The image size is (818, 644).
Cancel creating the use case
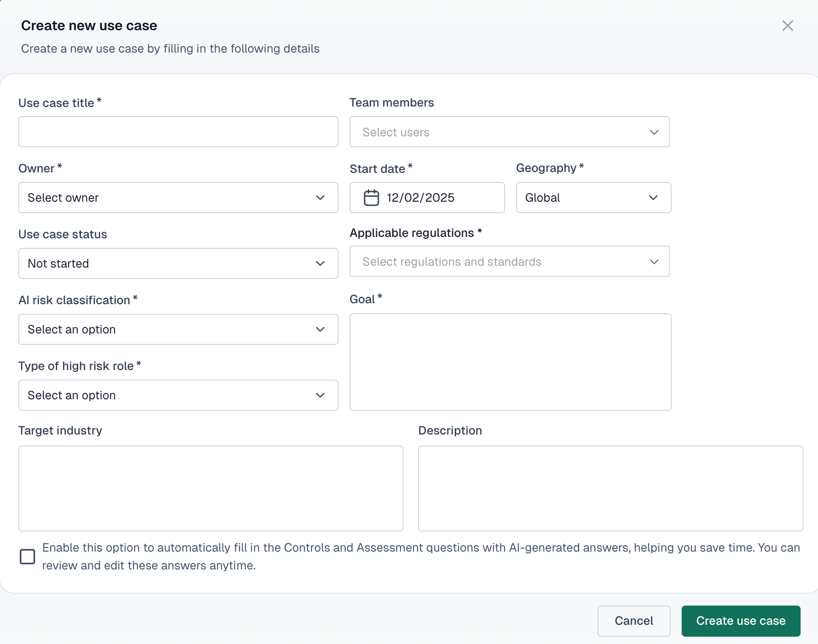click(x=634, y=621)
